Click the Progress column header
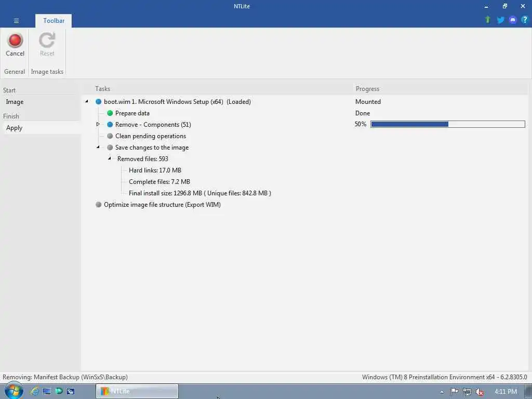Image resolution: width=532 pixels, height=399 pixels. click(367, 89)
